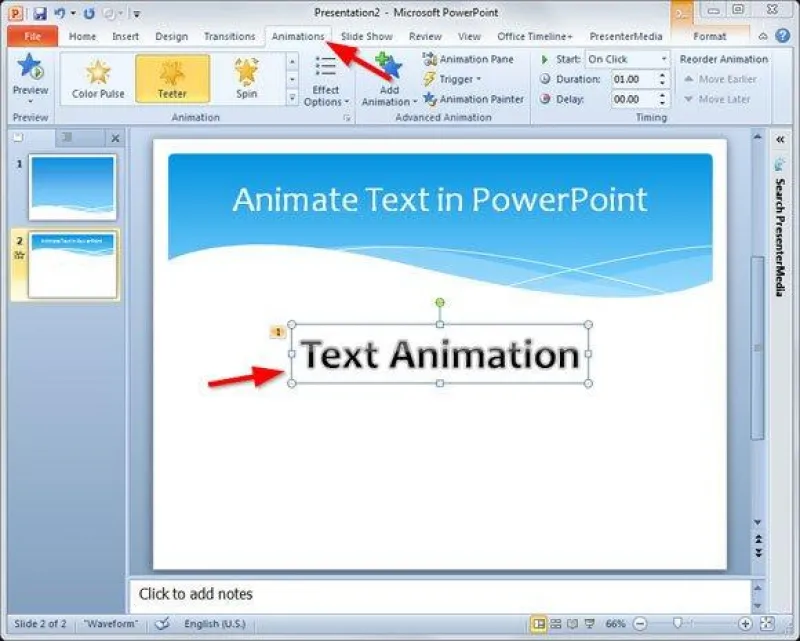Click the PowerPoint Help question mark icon

[x=782, y=35]
